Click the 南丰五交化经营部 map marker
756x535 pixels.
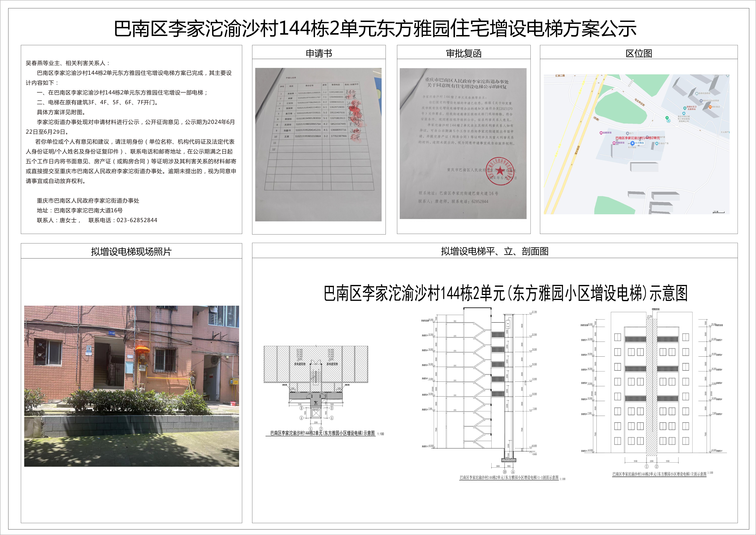click(701, 101)
